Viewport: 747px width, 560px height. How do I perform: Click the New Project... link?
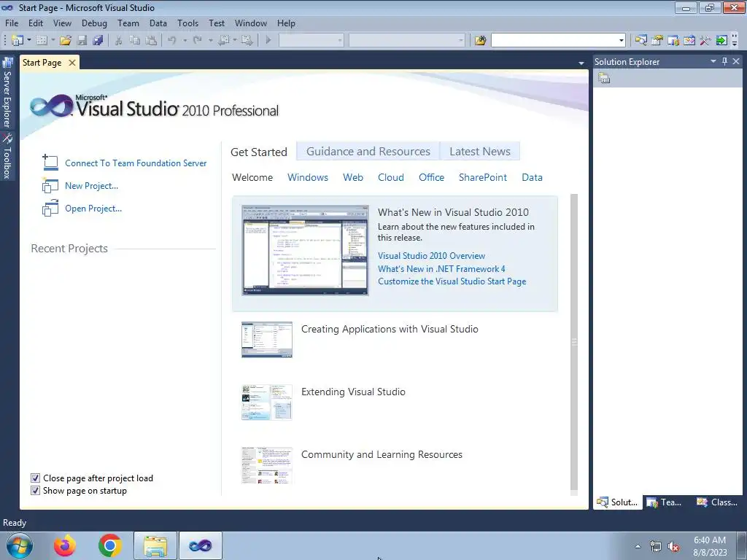[91, 186]
